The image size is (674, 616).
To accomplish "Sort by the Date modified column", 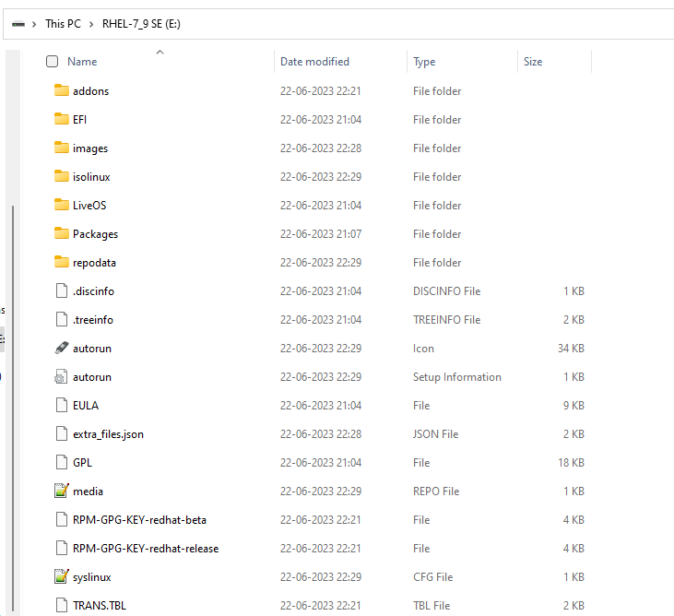I will coord(314,62).
